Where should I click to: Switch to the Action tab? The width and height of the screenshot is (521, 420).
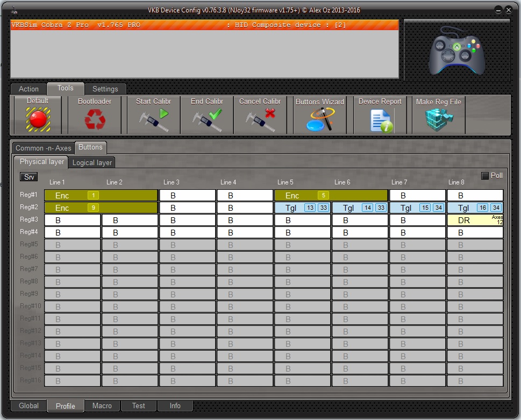pyautogui.click(x=28, y=89)
